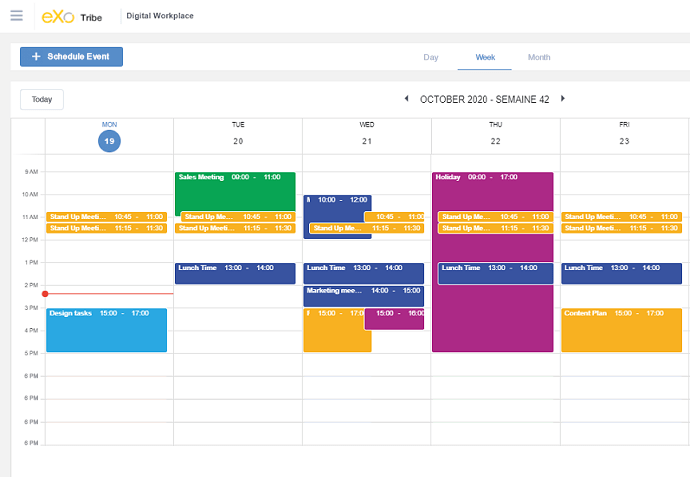The height and width of the screenshot is (477, 690).
Task: Click the eXo Tribe logo
Action: click(71, 16)
